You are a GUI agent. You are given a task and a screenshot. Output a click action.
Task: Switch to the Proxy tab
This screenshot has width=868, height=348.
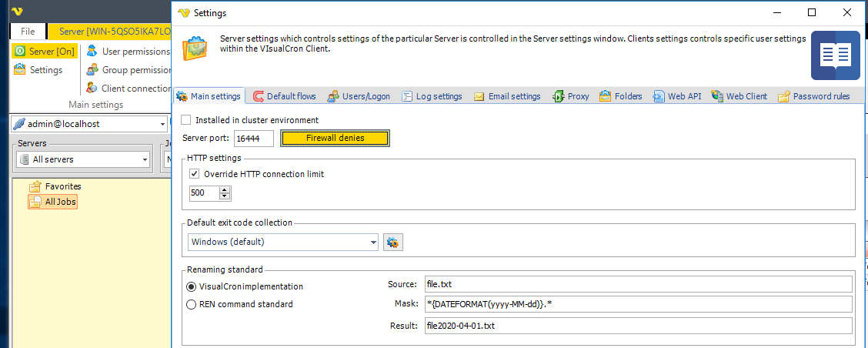click(571, 96)
